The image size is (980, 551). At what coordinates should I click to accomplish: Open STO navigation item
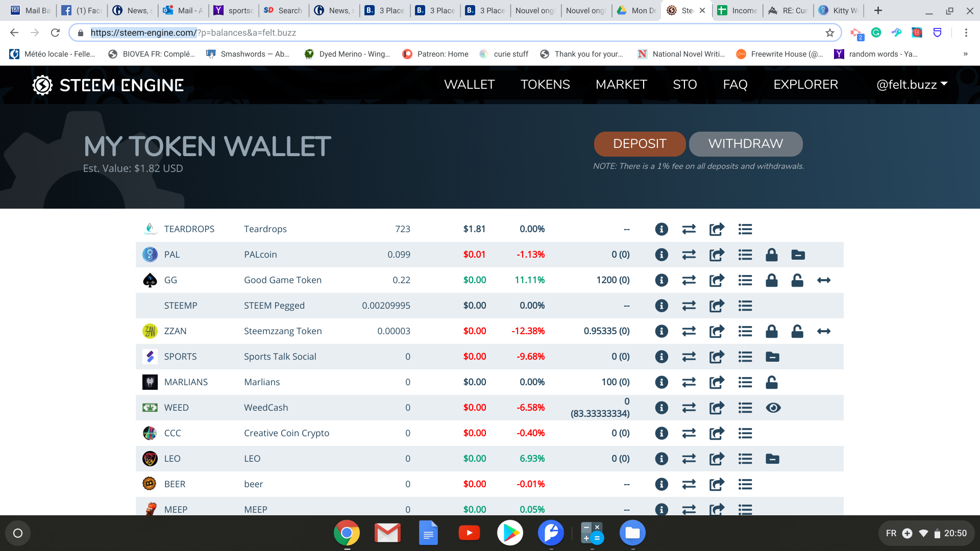coord(685,85)
